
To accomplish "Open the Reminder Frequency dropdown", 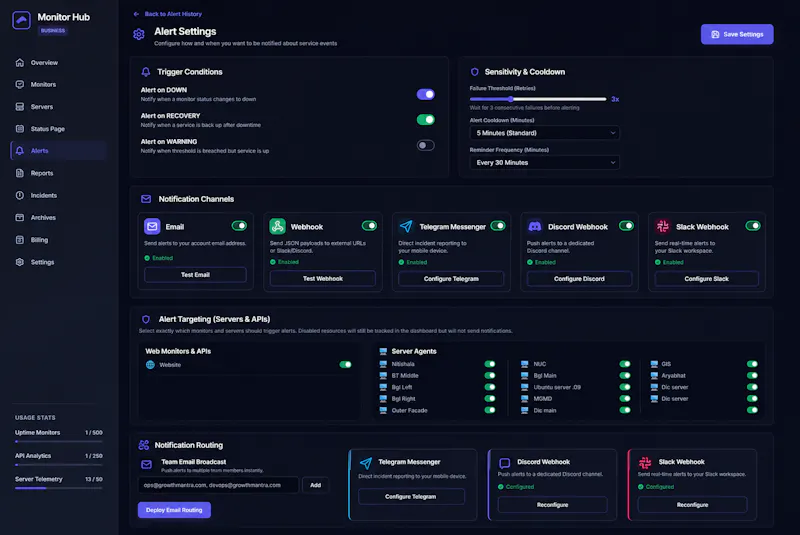I will click(544, 163).
